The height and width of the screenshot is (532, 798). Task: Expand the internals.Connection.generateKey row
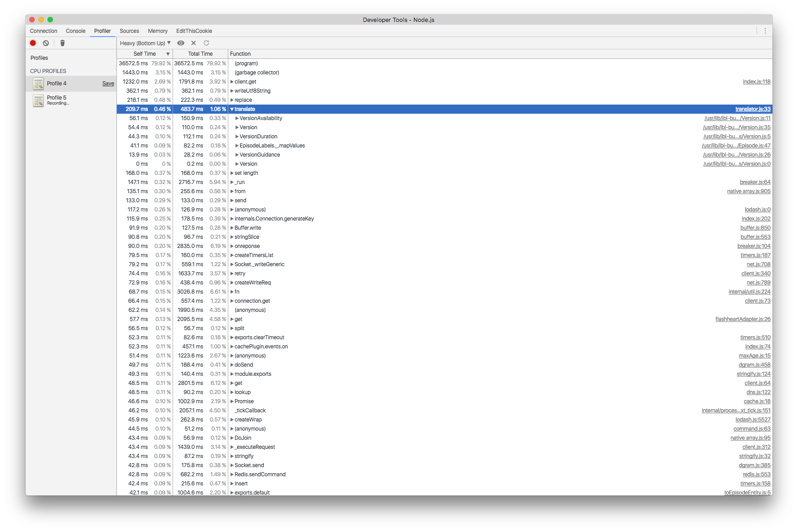[232, 219]
